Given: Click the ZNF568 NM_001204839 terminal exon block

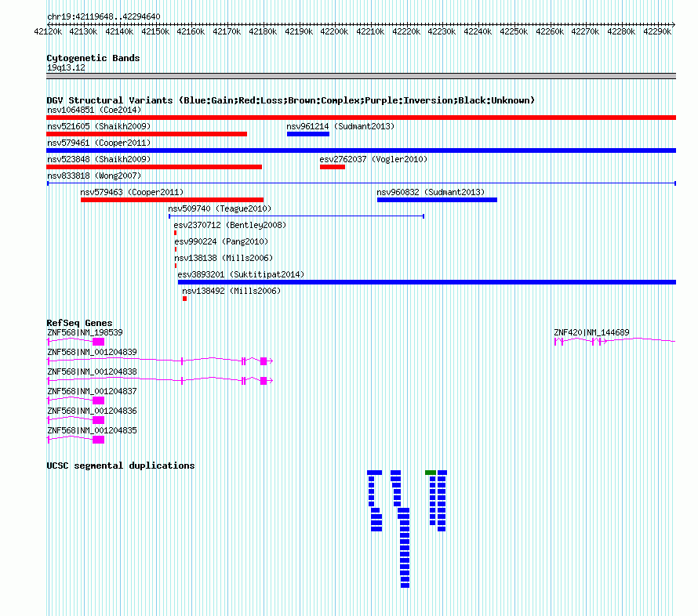Looking at the screenshot, I should [264, 361].
